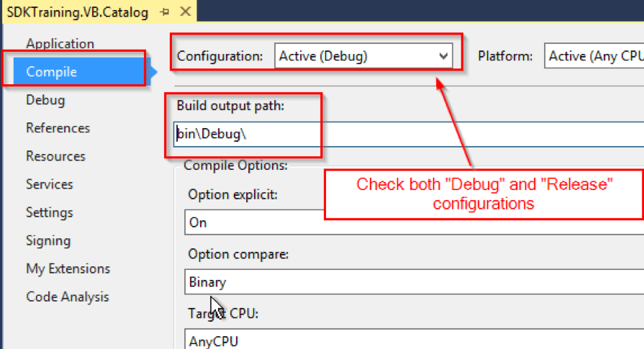Select the SDKTraining.VB.Catalog document tab
Image resolution: width=644 pixels, height=349 pixels.
click(77, 12)
